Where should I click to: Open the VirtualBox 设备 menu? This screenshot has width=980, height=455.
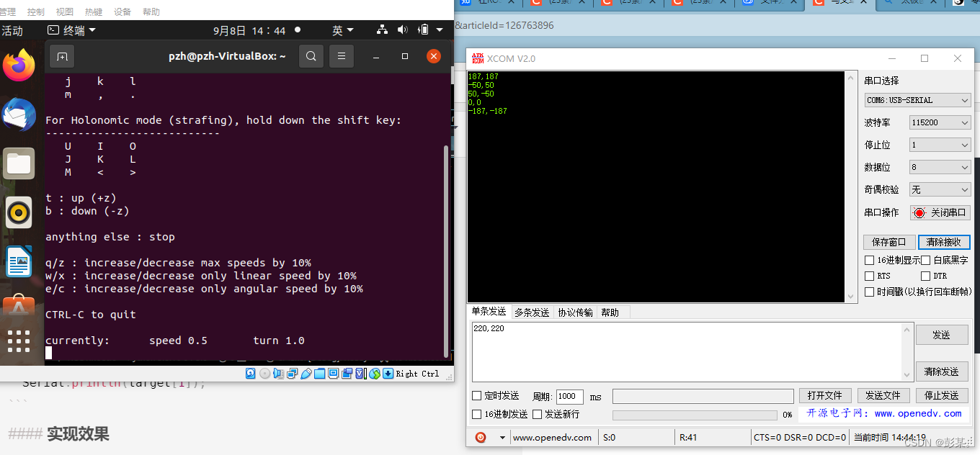(122, 12)
